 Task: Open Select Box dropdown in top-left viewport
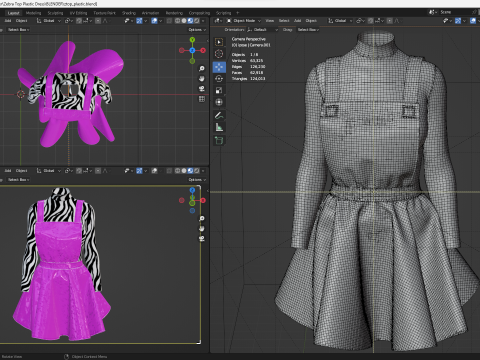tap(18, 30)
